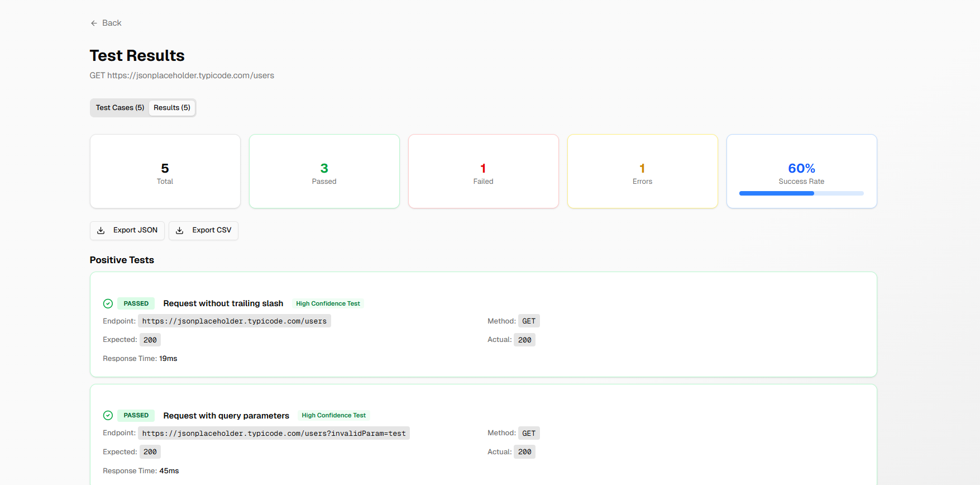Screen dimensions: 980x485
Task: Click the passed checkmark icon for trailing slash test
Action: pos(108,303)
